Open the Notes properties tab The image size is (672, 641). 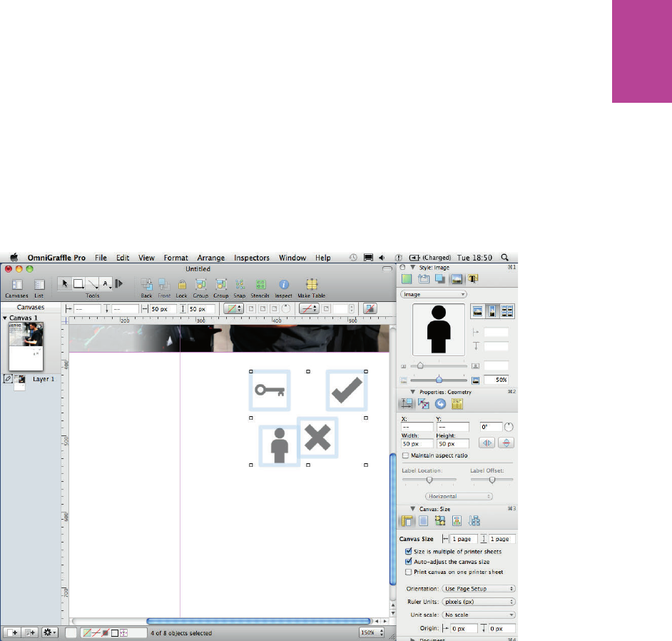(457, 404)
